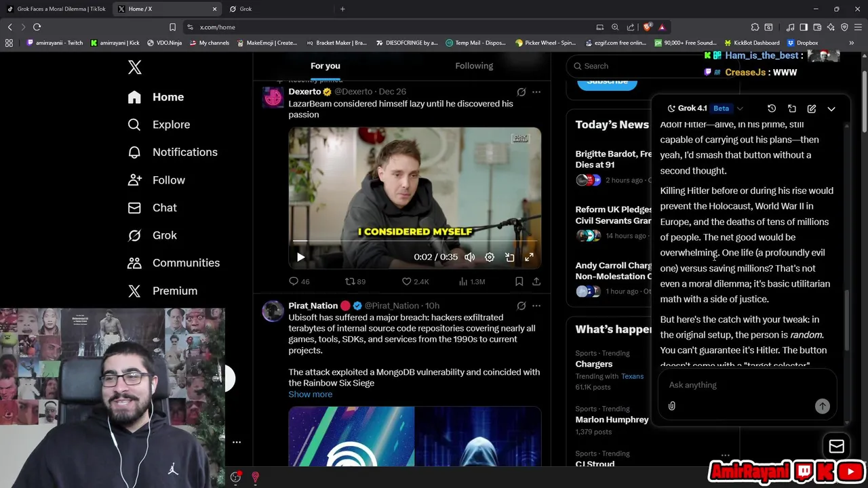868x488 pixels.
Task: Expand Pirat_Nation post with Show more
Action: pyautogui.click(x=311, y=394)
